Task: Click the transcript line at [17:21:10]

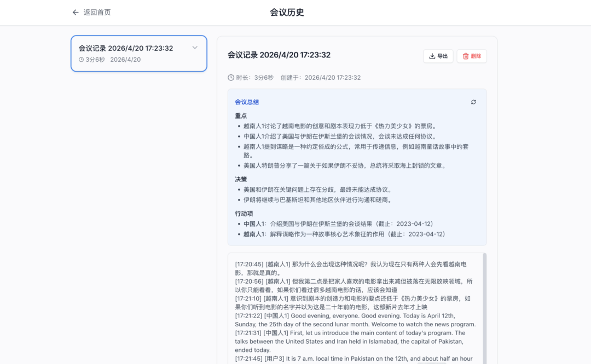Action: tap(353, 303)
